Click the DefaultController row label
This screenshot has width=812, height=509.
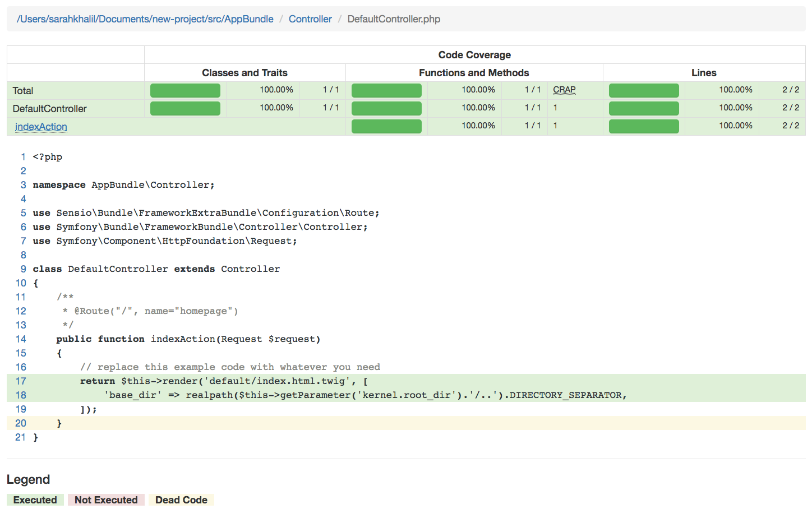50,109
